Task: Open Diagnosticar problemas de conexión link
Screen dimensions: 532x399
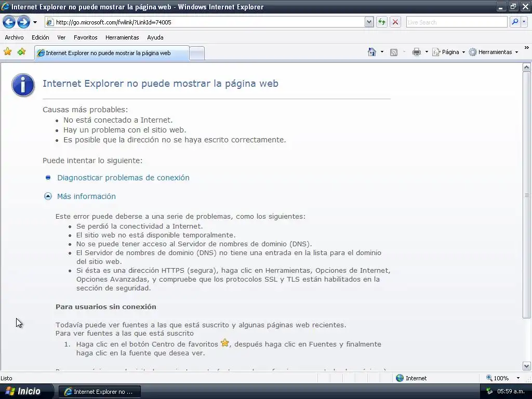Action: point(123,178)
